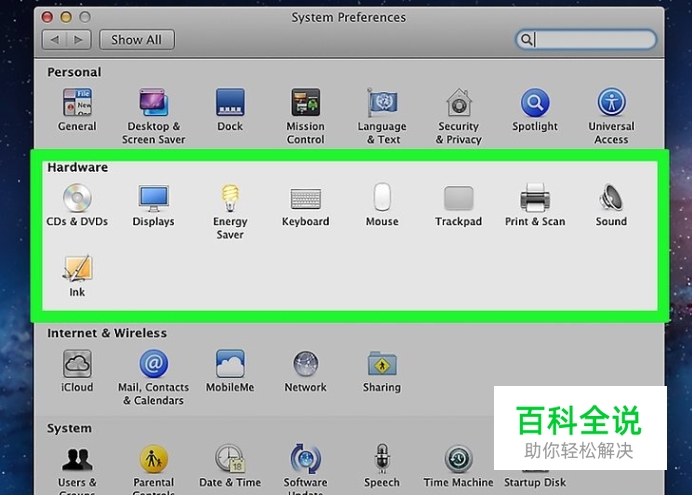
Task: Click the "Startup Disk" label
Action: [535, 483]
